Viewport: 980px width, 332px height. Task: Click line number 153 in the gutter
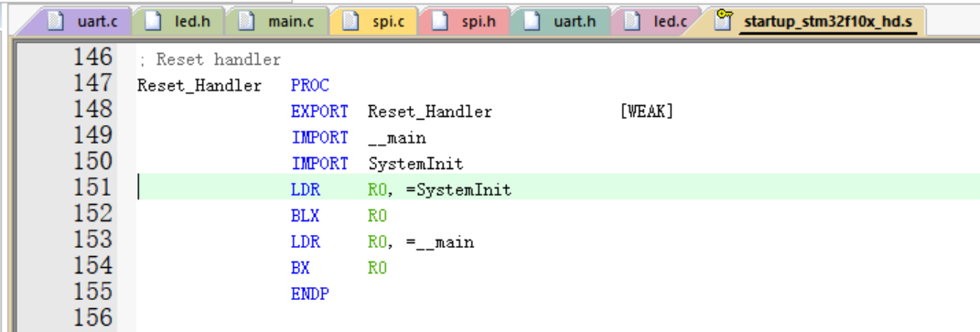coord(92,240)
